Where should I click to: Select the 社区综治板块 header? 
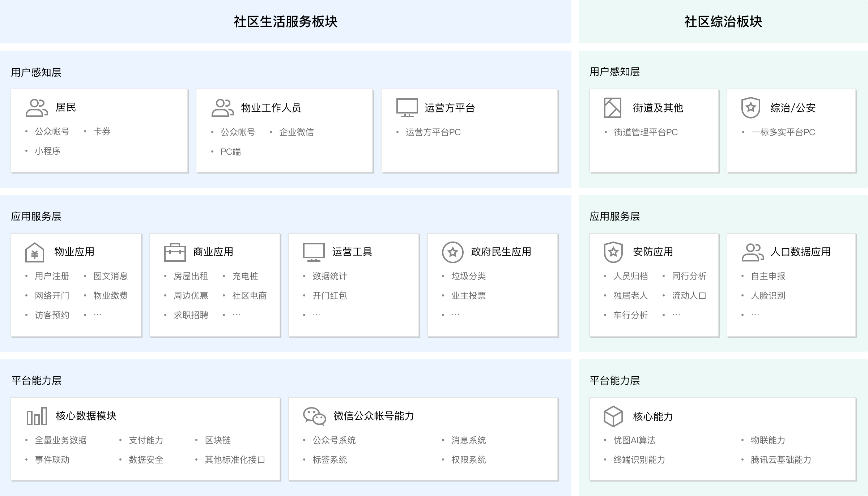(x=723, y=22)
